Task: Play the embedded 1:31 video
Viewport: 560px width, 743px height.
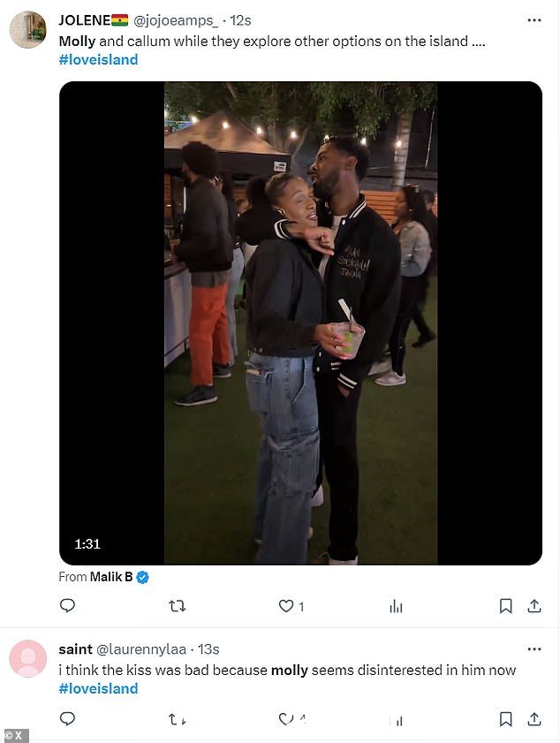Action: (x=300, y=323)
